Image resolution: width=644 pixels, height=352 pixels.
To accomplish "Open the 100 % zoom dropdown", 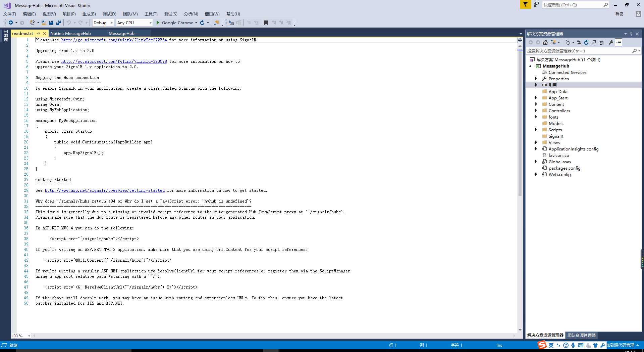I will 29,336.
